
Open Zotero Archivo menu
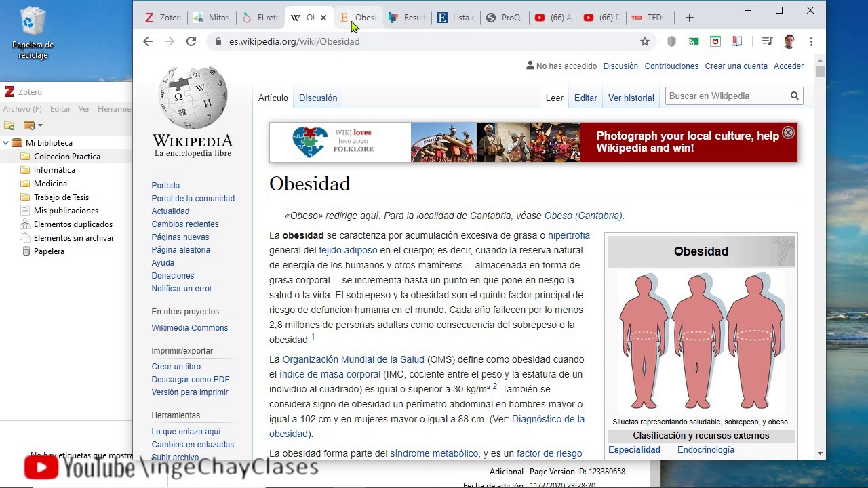pyautogui.click(x=22, y=109)
